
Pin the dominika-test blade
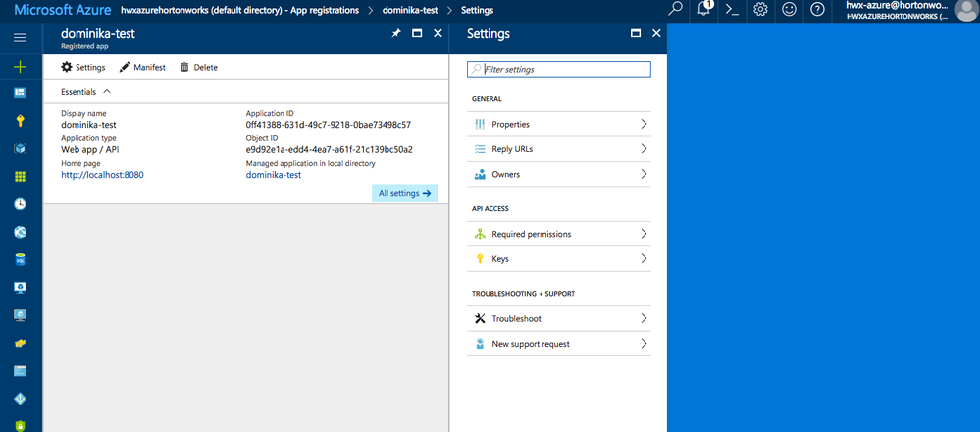tap(395, 33)
